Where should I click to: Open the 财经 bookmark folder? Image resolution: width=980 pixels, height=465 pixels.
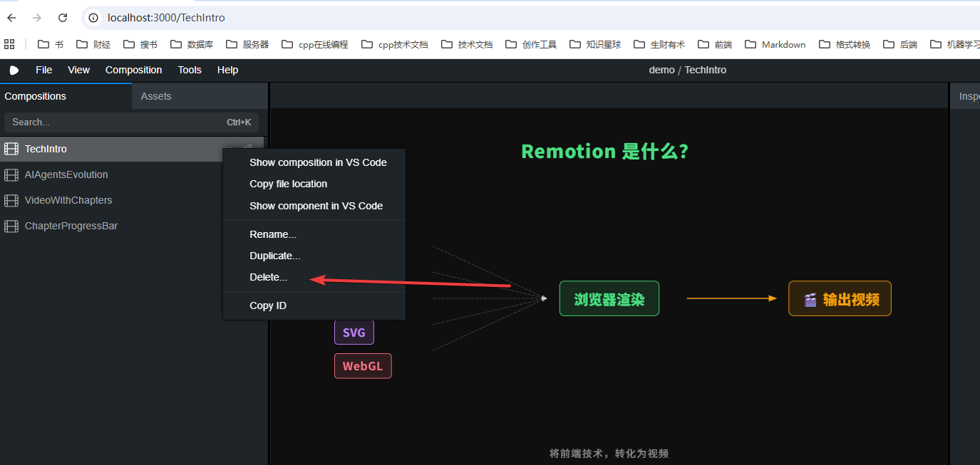(x=93, y=44)
